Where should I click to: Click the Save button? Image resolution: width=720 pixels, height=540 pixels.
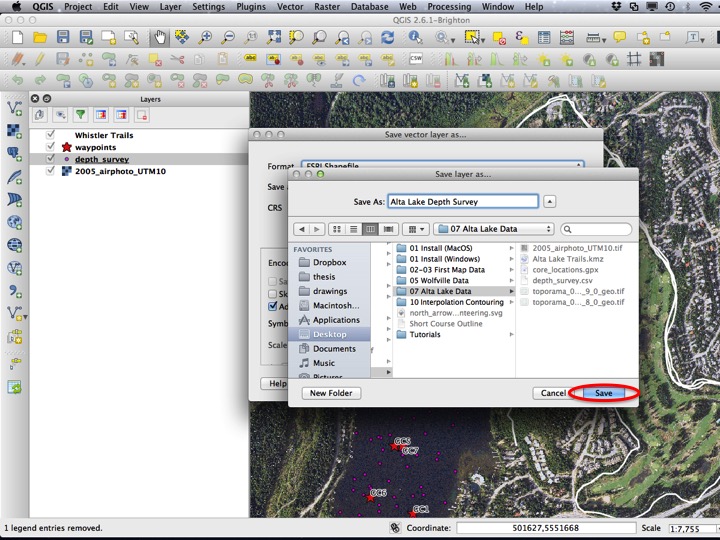603,393
